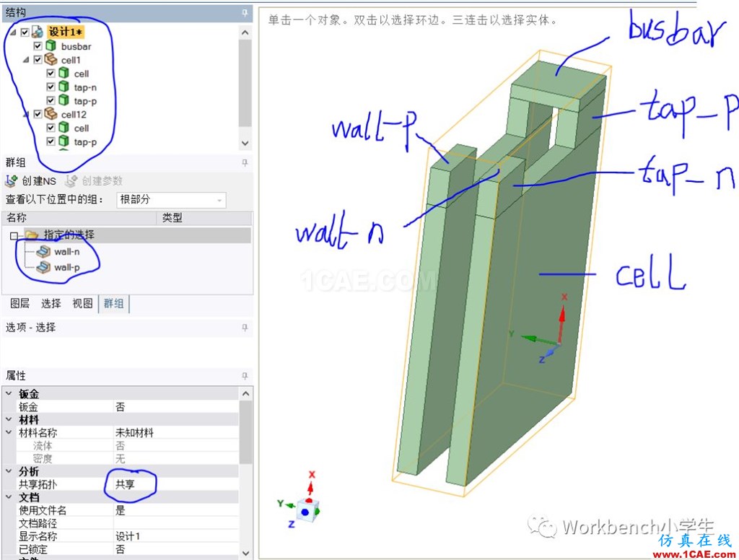The width and height of the screenshot is (739, 560).
Task: Click body icon of cell under cell12
Action: point(64,128)
